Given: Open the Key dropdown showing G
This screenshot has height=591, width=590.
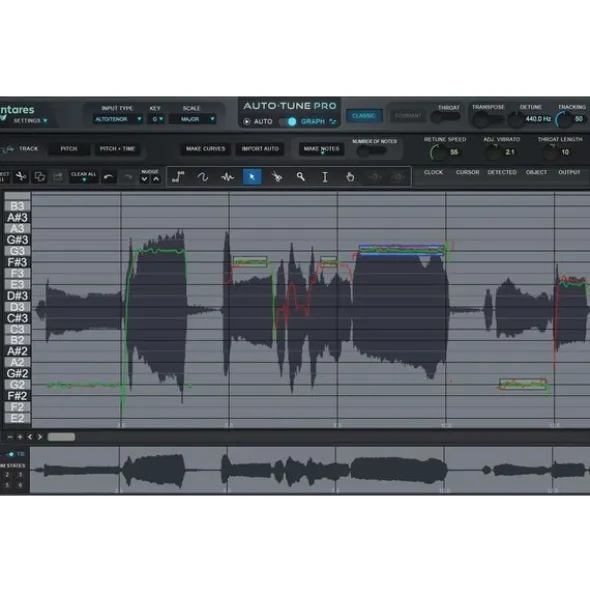Looking at the screenshot, I should pos(157,119).
